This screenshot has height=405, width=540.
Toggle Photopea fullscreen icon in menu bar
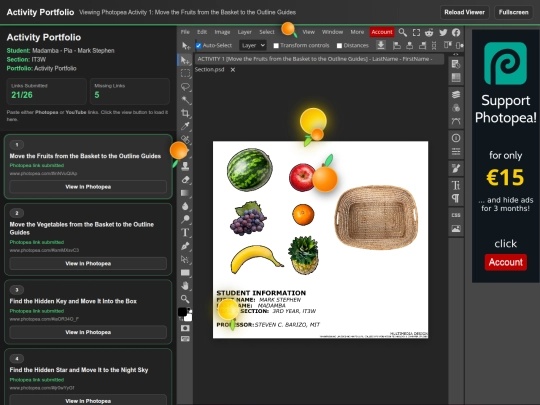(x=416, y=32)
